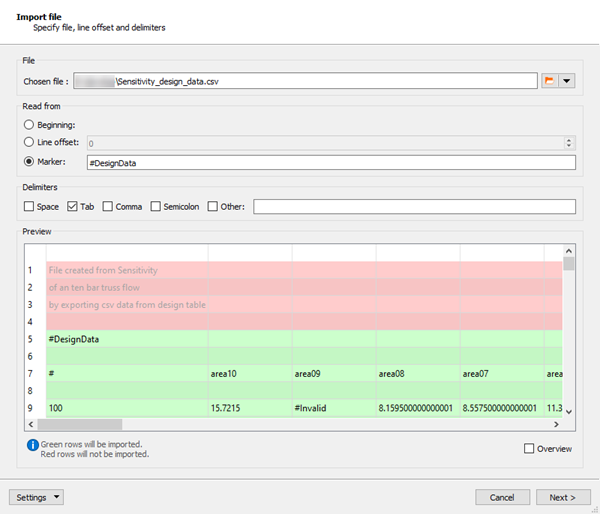600x514 pixels.
Task: Select the '#DesignData' cell in row 5
Action: (x=127, y=339)
